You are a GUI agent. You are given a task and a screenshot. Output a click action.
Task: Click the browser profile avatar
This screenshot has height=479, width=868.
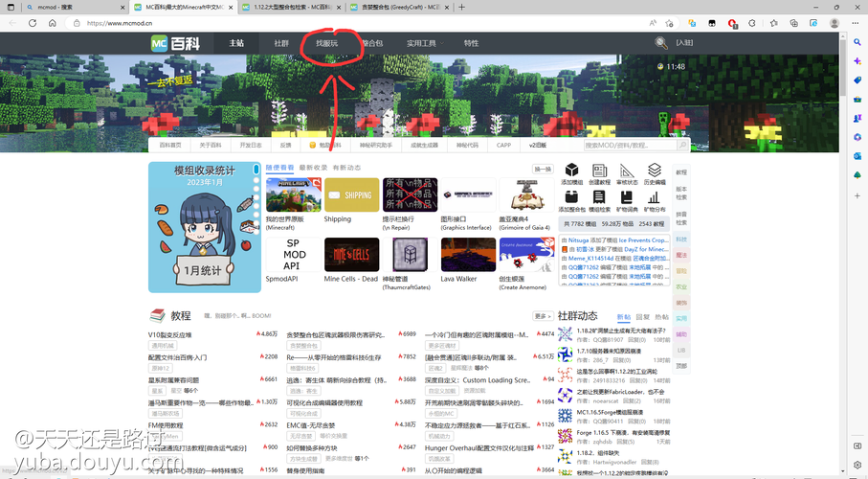[x=835, y=23]
